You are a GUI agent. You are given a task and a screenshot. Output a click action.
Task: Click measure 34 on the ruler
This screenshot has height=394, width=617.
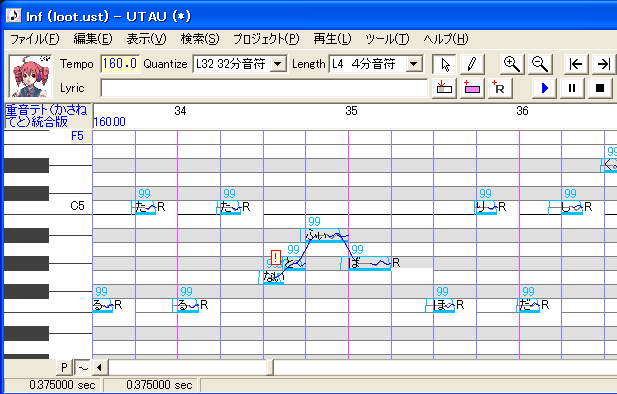(x=180, y=111)
